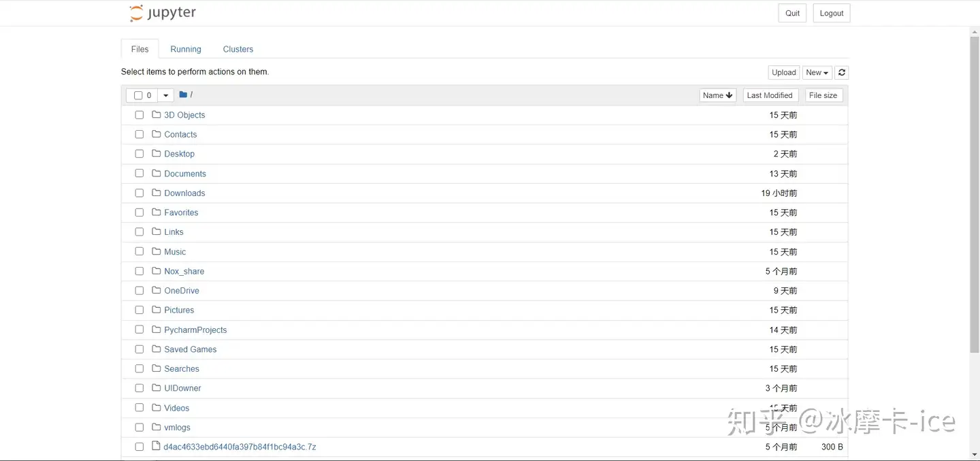Viewport: 980px width, 461px height.
Task: Sort the list by Name
Action: [x=718, y=95]
